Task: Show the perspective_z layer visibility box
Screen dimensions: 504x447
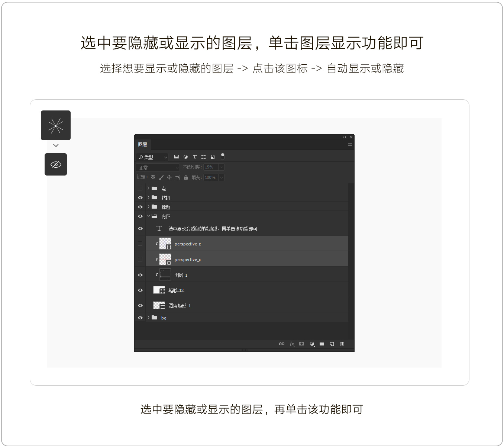Action: (140, 244)
